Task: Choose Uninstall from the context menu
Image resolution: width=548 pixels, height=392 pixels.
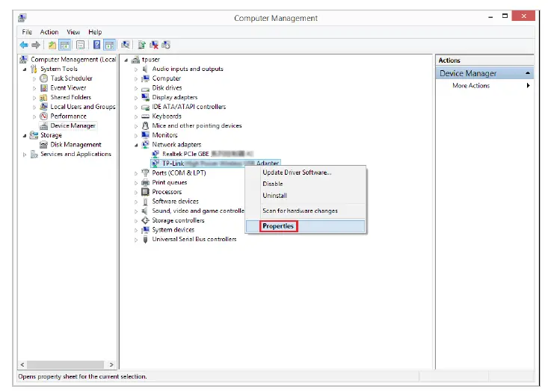Action: click(306, 196)
